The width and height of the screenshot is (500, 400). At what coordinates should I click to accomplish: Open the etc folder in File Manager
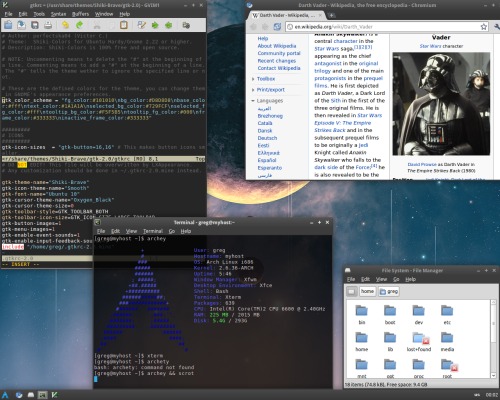pos(447,315)
